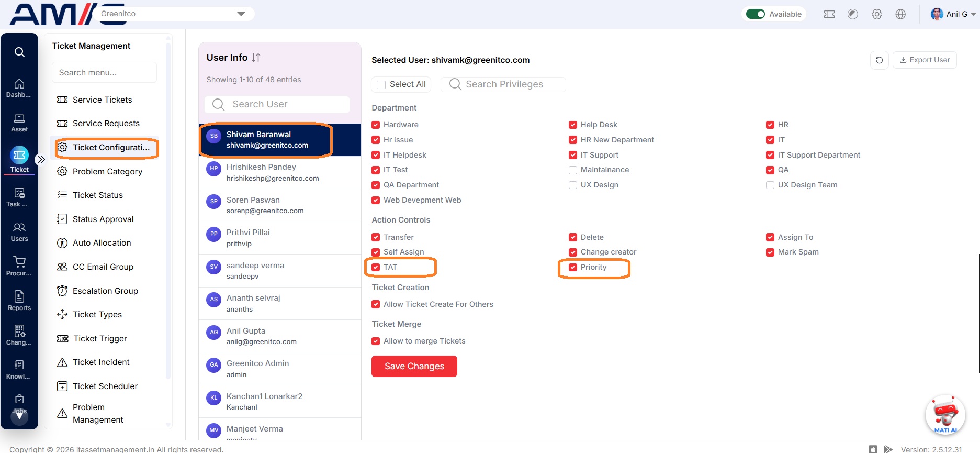The image size is (980, 453).
Task: Open the Knowledge base icon
Action: [x=19, y=369]
